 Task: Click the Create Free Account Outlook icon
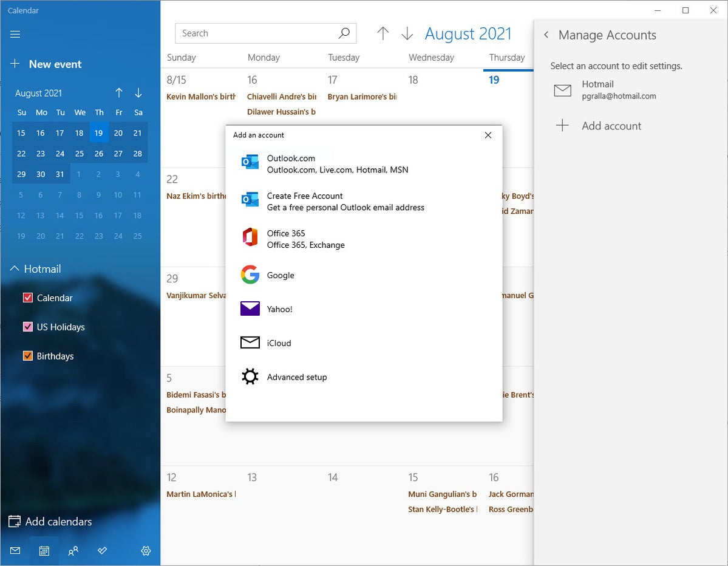tap(250, 200)
